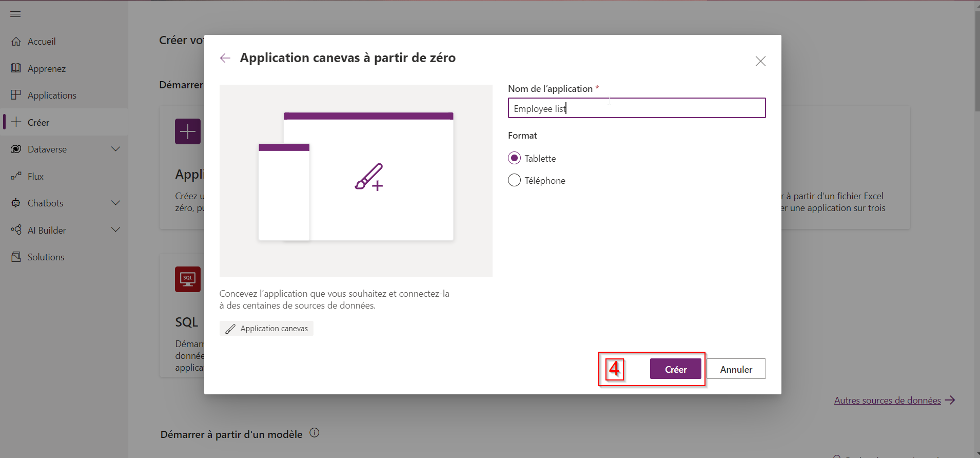This screenshot has width=980, height=458.
Task: Expand the Dataverse section chevron
Action: (115, 149)
